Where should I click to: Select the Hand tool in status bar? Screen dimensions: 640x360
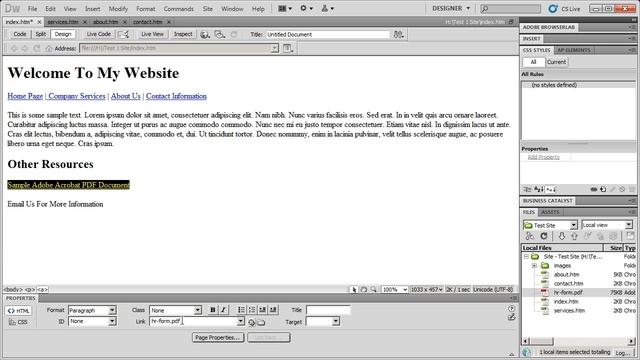point(363,289)
